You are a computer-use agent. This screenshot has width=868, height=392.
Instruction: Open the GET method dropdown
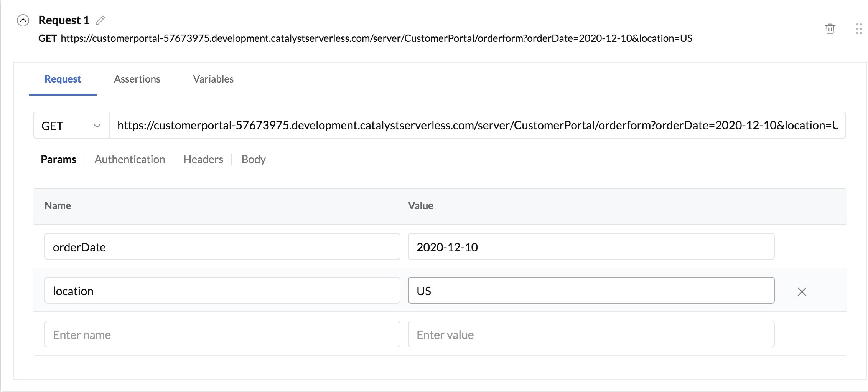71,126
